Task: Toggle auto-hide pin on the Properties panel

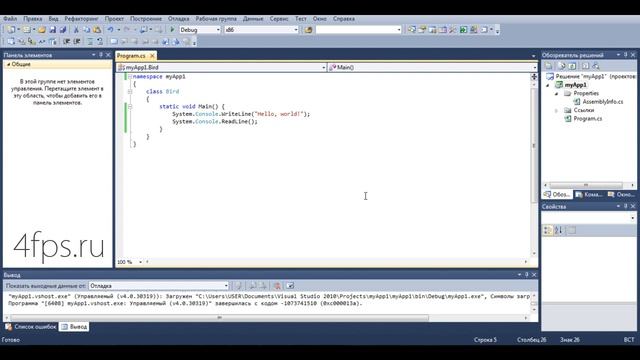Action: point(625,207)
